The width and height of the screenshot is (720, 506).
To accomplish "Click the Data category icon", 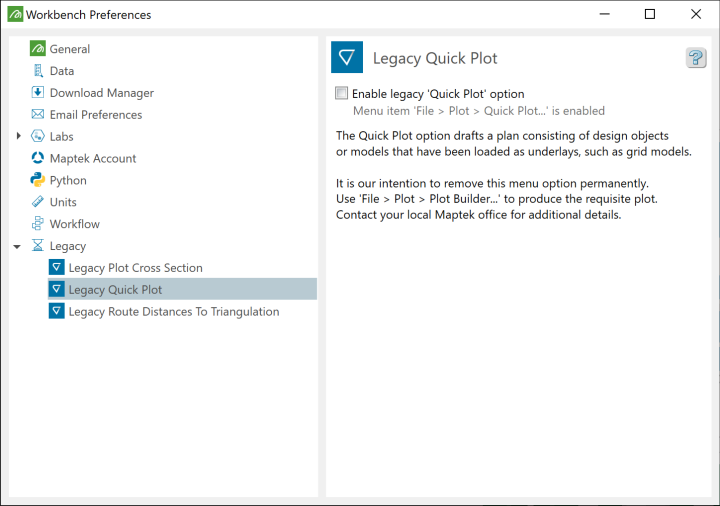I will pos(38,71).
